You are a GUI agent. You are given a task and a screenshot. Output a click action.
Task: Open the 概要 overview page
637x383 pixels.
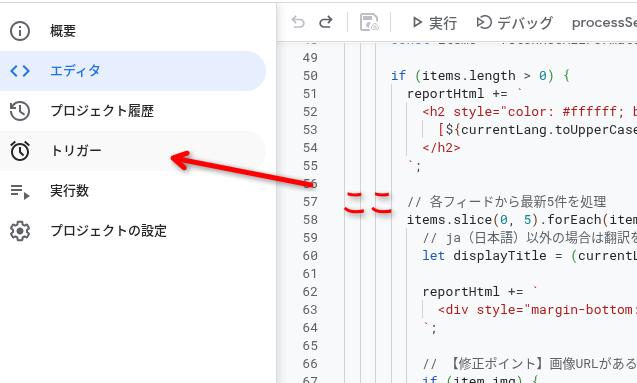pos(132,31)
